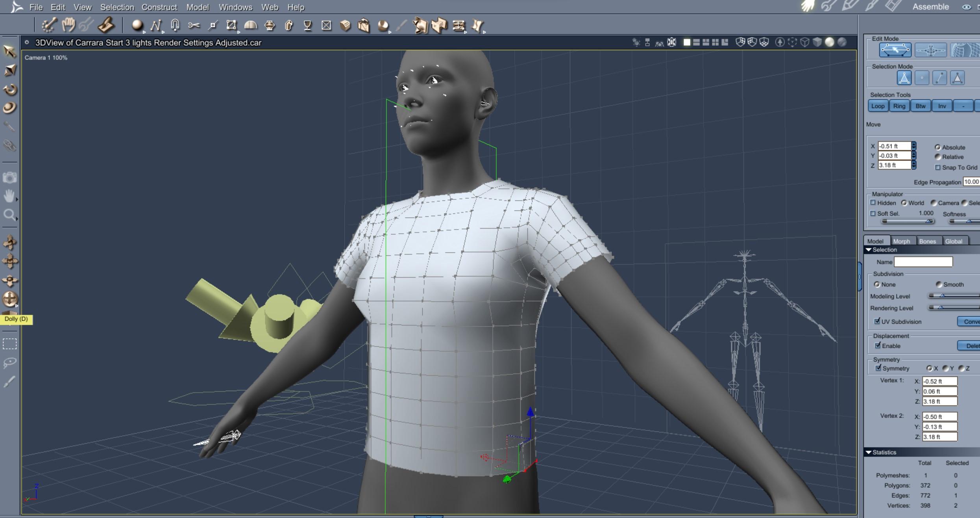Choose the lasso selection tool
This screenshot has height=518, width=980.
(10, 362)
